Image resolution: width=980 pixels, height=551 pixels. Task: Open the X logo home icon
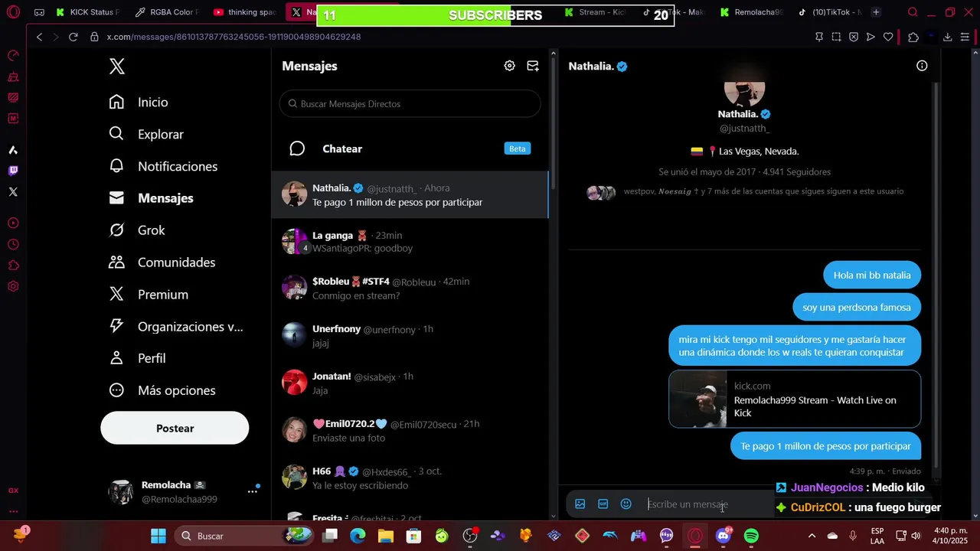click(116, 66)
